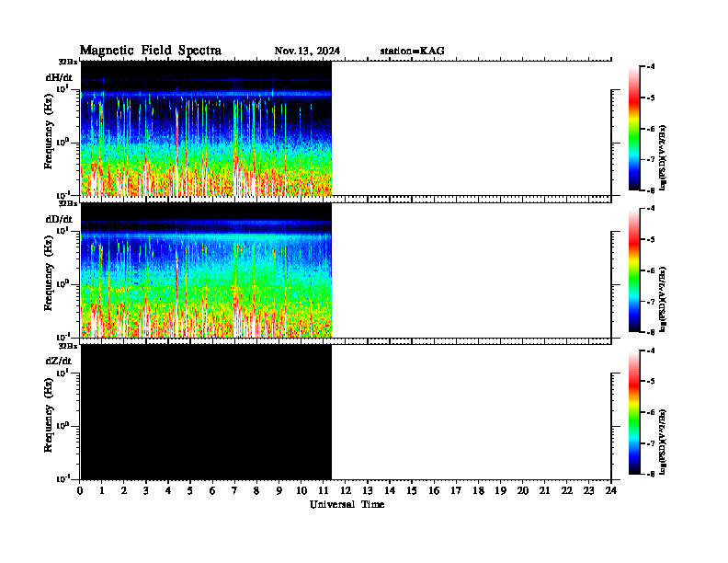Click hour tick label '23' on time axis

[x=588, y=491]
